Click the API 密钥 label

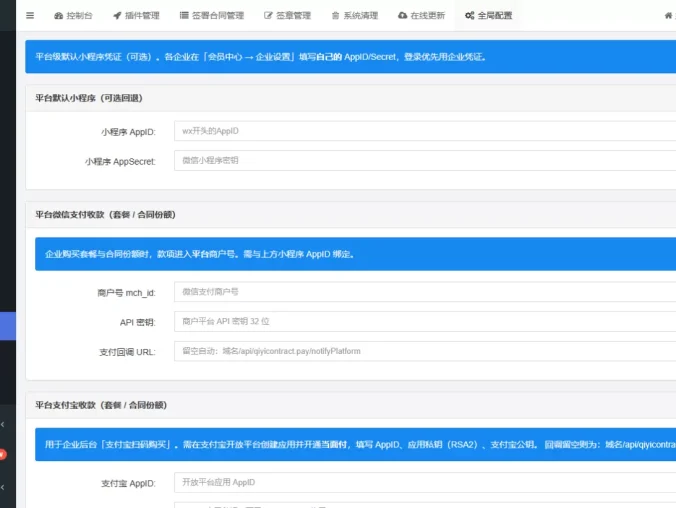coord(138,323)
